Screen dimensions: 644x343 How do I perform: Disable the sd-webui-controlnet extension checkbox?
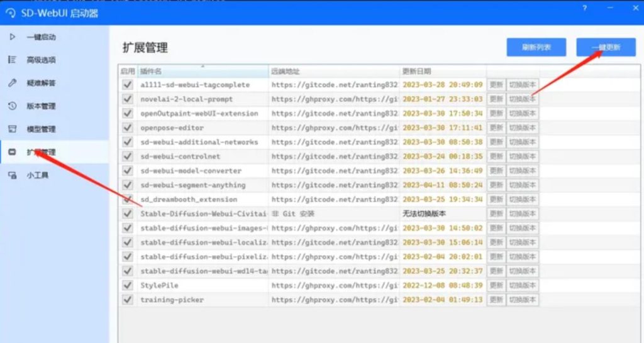(128, 156)
